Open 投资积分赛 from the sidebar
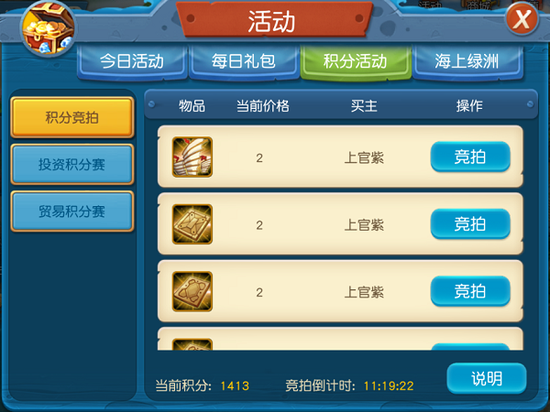This screenshot has width=550, height=412. (x=72, y=164)
